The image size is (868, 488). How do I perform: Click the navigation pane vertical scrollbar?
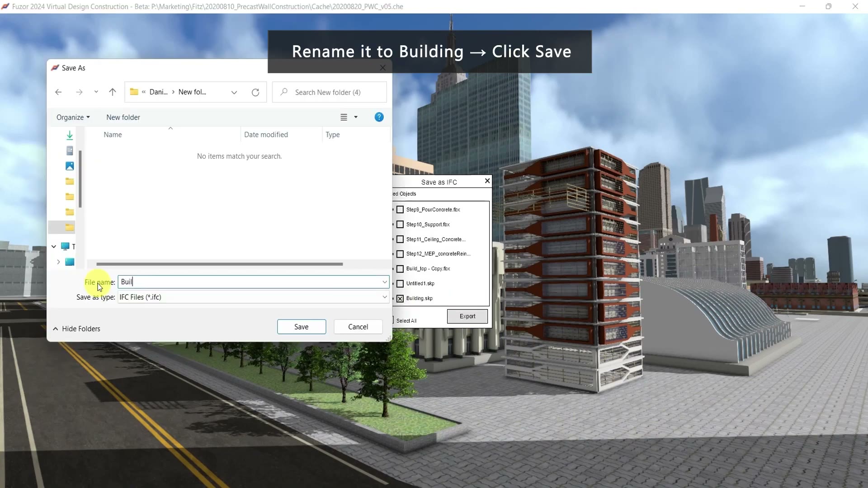click(80, 178)
